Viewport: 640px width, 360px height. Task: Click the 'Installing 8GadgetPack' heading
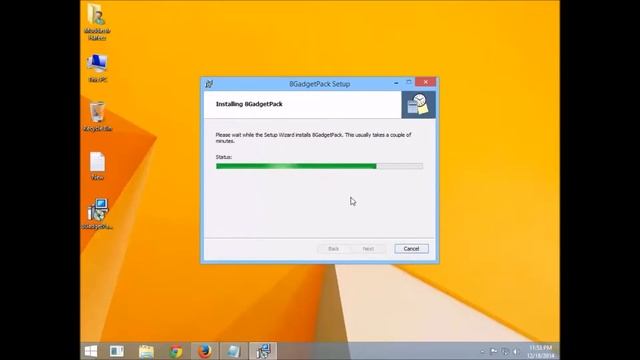tap(249, 104)
